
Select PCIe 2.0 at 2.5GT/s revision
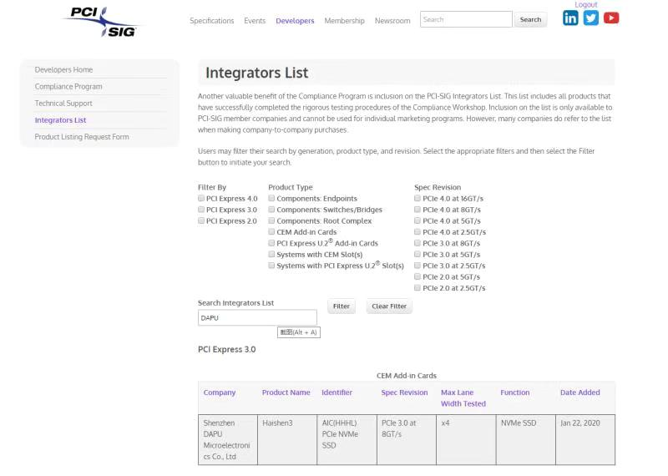pos(418,288)
